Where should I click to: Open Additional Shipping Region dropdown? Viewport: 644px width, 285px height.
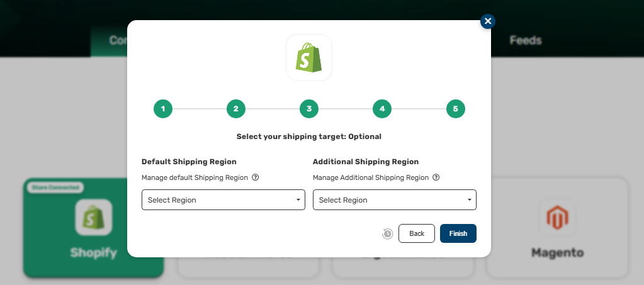[395, 200]
